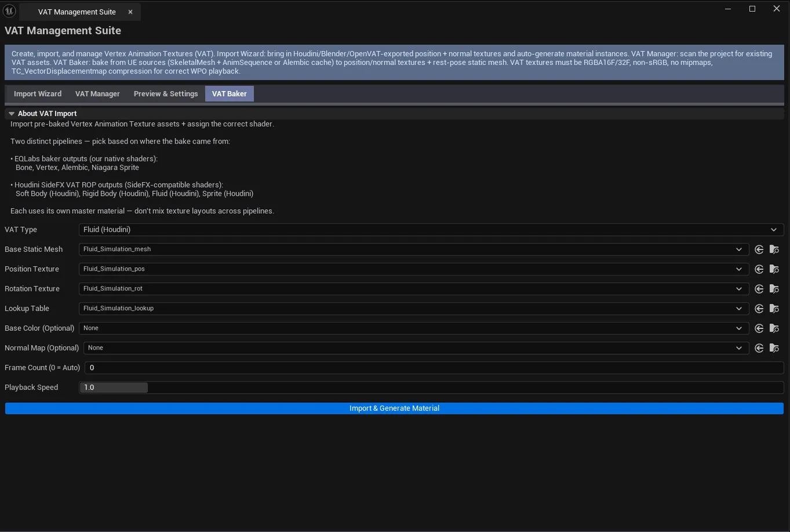Close the window with the X button
This screenshot has width=790, height=532.
click(x=777, y=9)
